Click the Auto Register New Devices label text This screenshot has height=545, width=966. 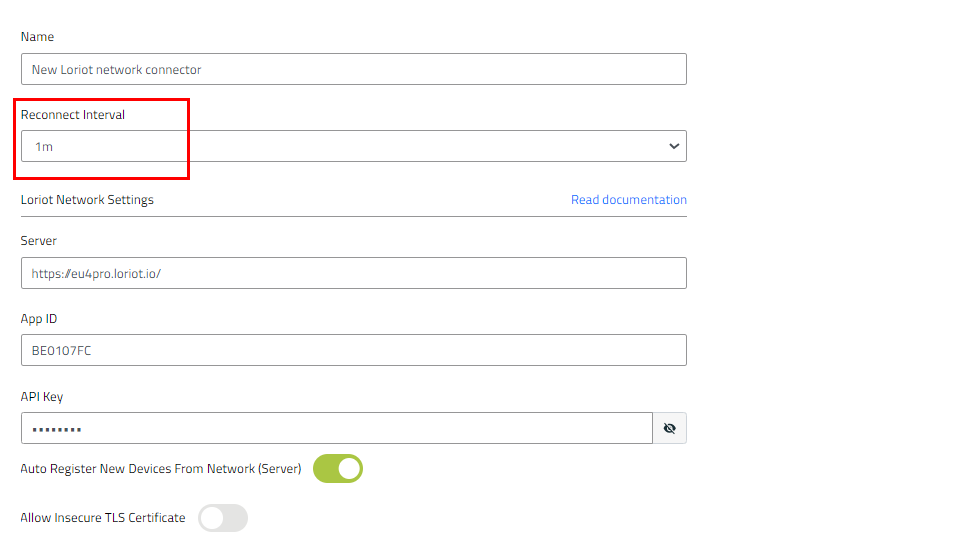[x=160, y=468]
